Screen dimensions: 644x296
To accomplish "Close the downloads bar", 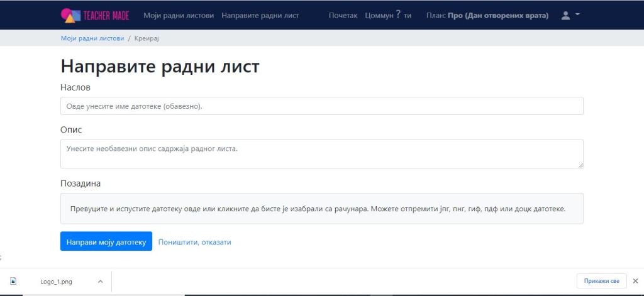I will [x=635, y=281].
